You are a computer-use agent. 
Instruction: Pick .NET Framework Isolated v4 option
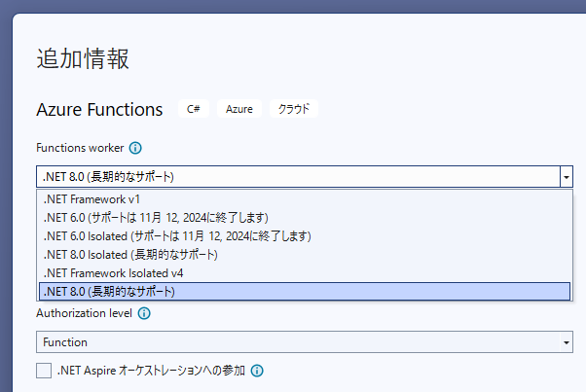click(305, 273)
